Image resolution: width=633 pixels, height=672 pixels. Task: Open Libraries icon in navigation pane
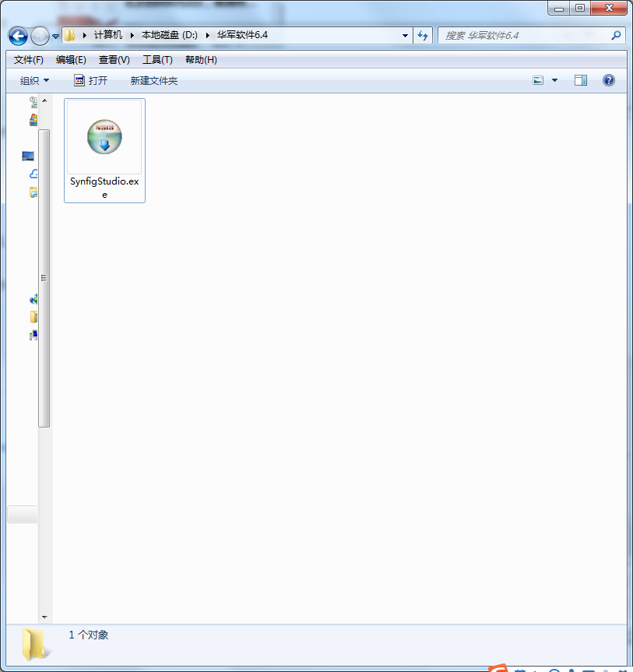click(x=33, y=192)
